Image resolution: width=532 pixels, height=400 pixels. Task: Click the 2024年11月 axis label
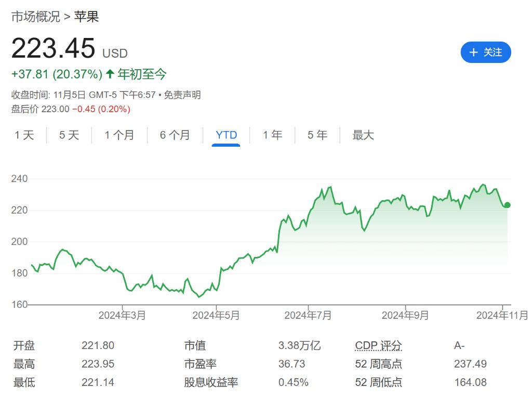(502, 315)
